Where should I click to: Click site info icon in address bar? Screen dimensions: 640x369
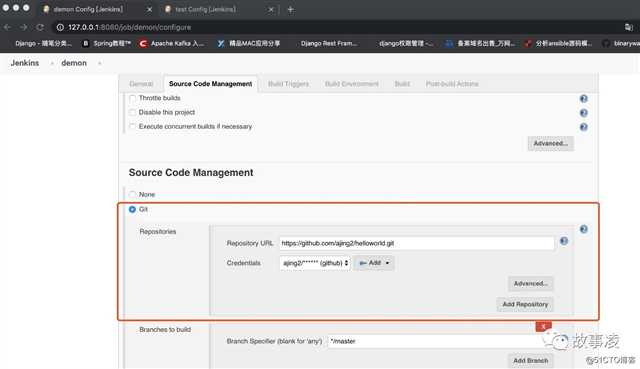click(x=60, y=27)
